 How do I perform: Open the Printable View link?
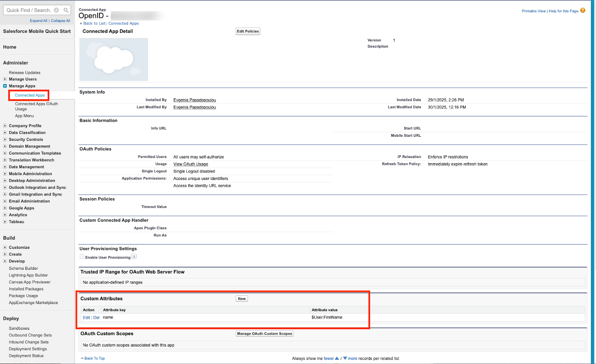tap(533, 11)
